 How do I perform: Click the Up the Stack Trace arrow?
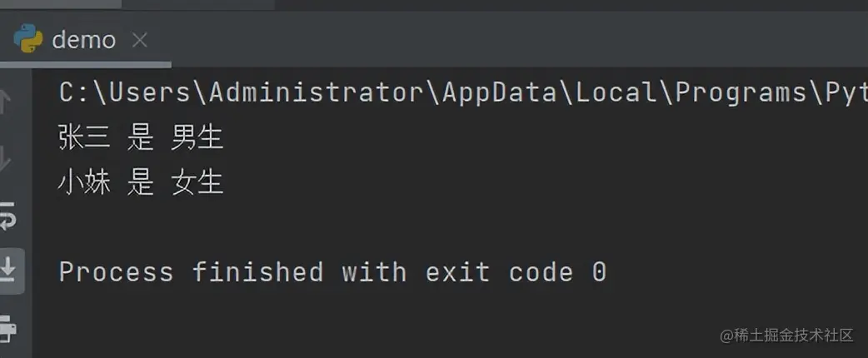[6, 103]
